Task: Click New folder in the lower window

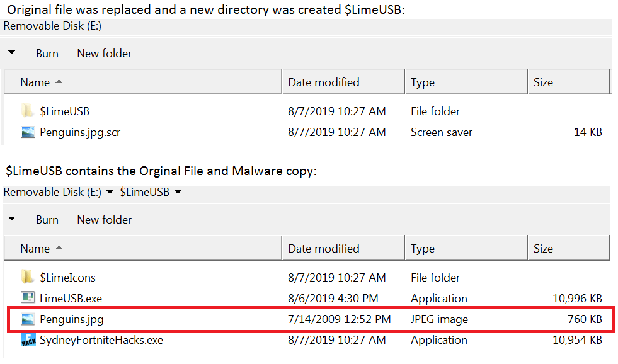Action: tap(103, 219)
